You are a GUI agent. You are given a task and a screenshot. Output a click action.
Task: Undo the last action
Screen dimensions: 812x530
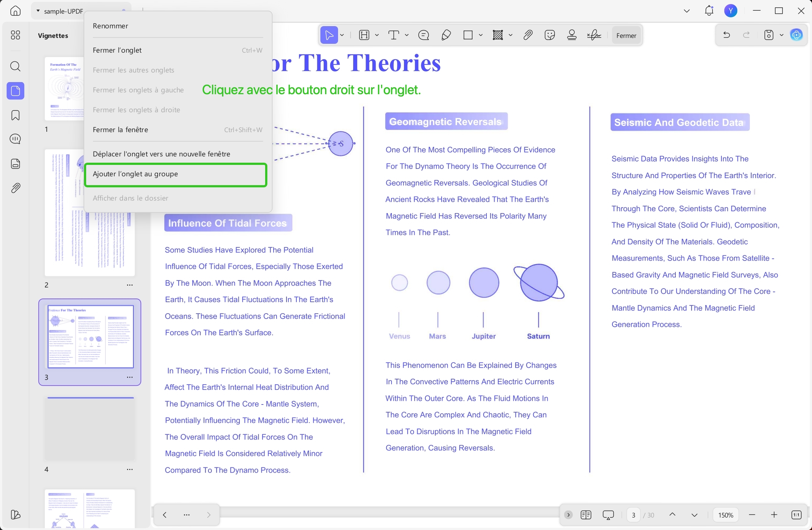pos(727,35)
